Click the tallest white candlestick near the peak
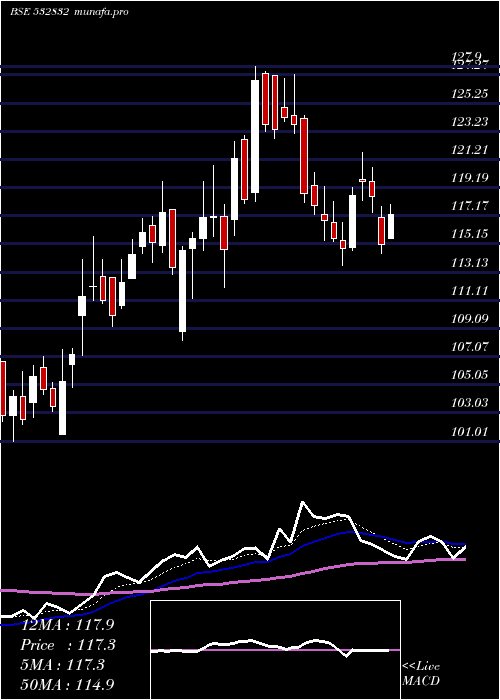The width and height of the screenshot is (500, 700). [255, 136]
